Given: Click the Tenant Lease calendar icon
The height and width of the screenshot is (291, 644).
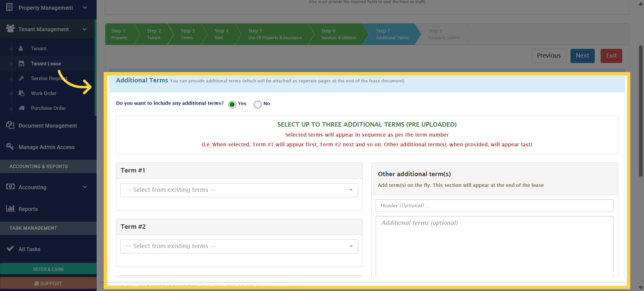Looking at the screenshot, I should pos(21,64).
